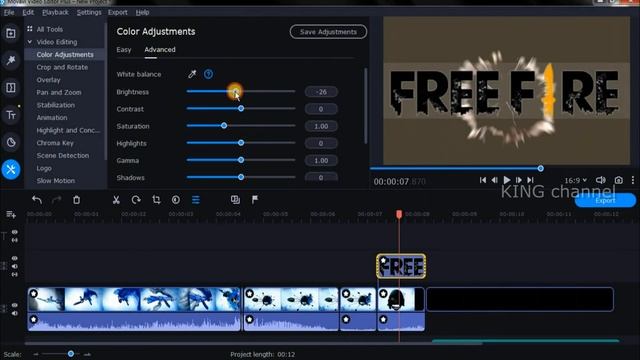Open the Slow Motion tool
This screenshot has height=360, width=640.
tap(56, 181)
